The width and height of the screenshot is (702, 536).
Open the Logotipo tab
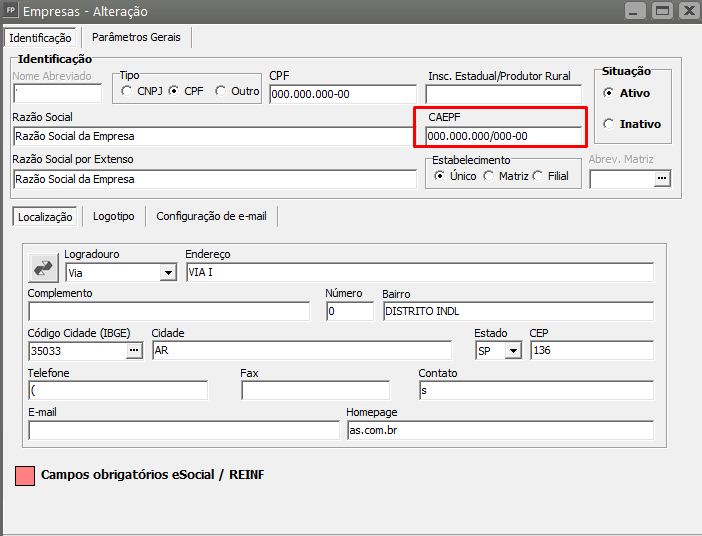pos(113,216)
